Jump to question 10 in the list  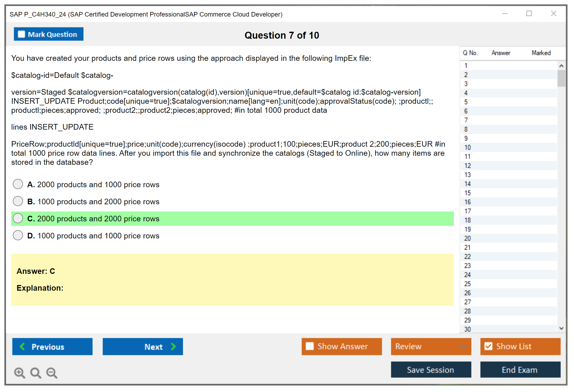(467, 147)
